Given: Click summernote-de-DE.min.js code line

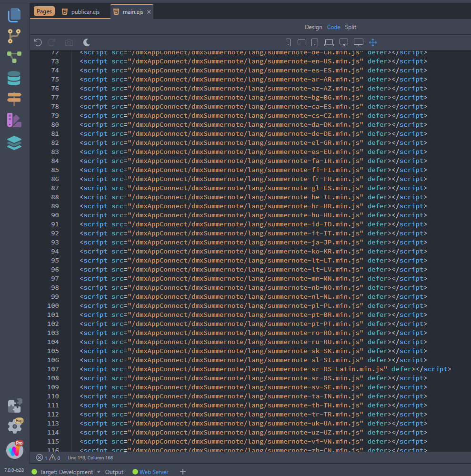Looking at the screenshot, I should click(x=253, y=133).
